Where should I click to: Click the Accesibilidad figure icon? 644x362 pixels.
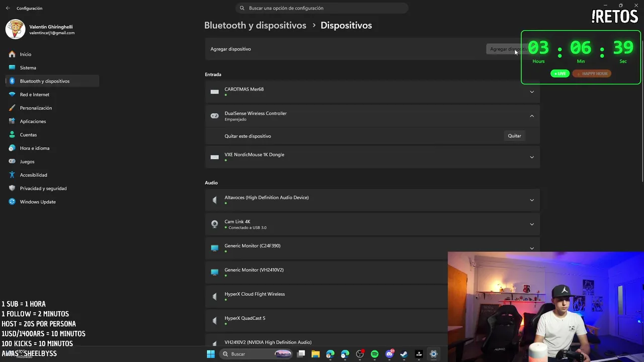pyautogui.click(x=12, y=175)
